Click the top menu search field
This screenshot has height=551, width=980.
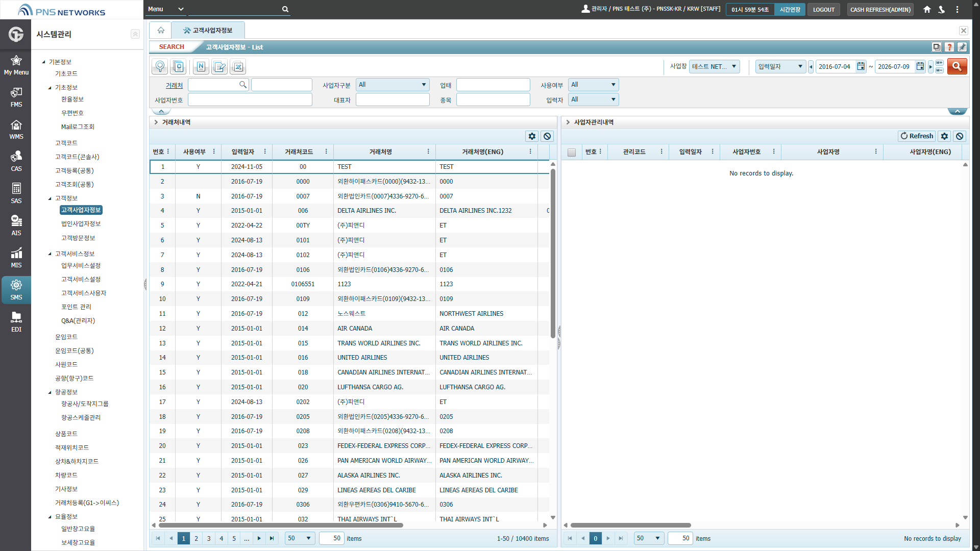click(x=235, y=9)
